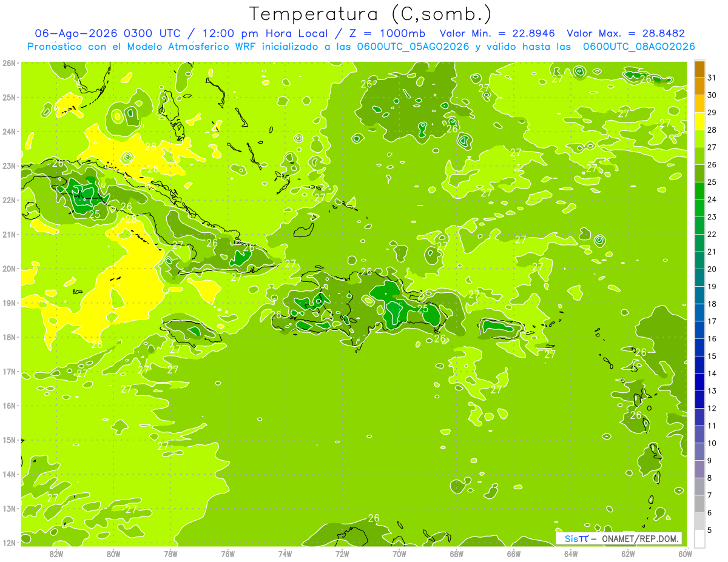Click the '26N' latitude axis label
The image size is (728, 562).
9,63
